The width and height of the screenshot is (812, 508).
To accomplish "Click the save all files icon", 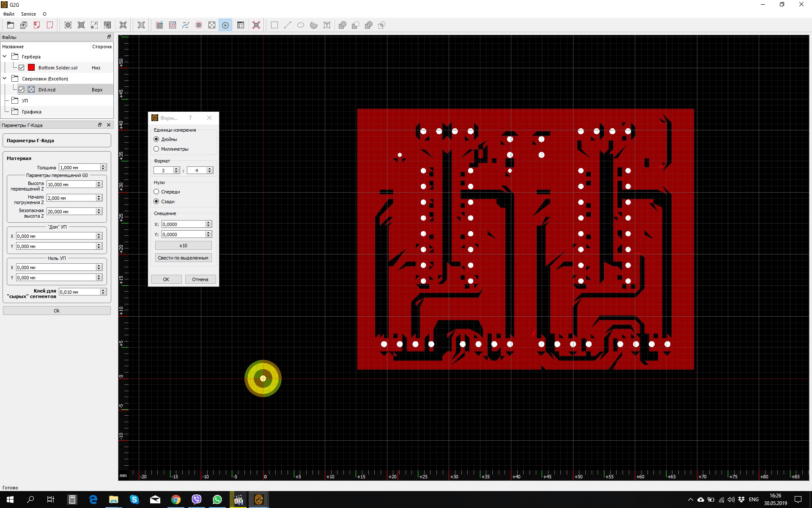I will tap(24, 25).
